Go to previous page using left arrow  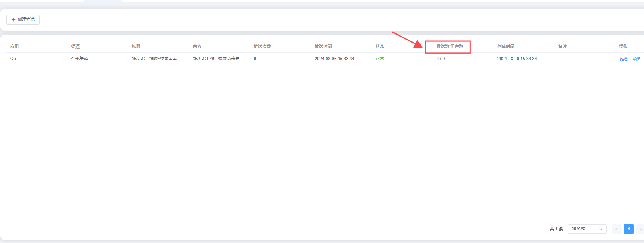(x=616, y=229)
